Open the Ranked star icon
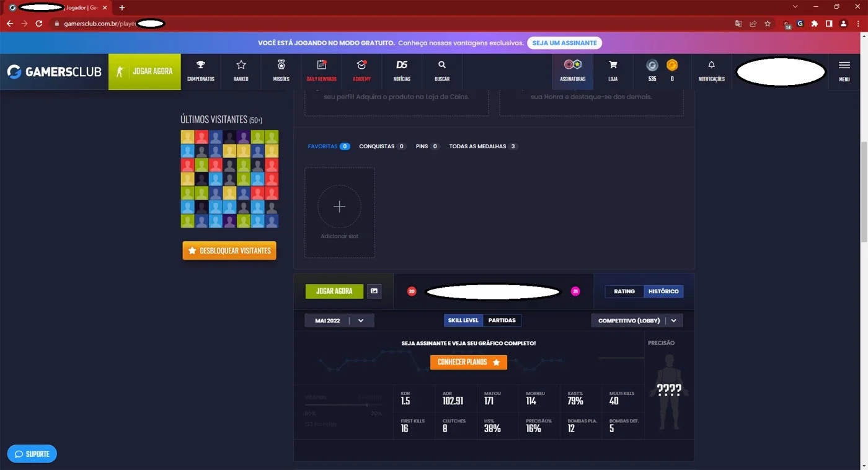The height and width of the screenshot is (470, 868). 241,64
